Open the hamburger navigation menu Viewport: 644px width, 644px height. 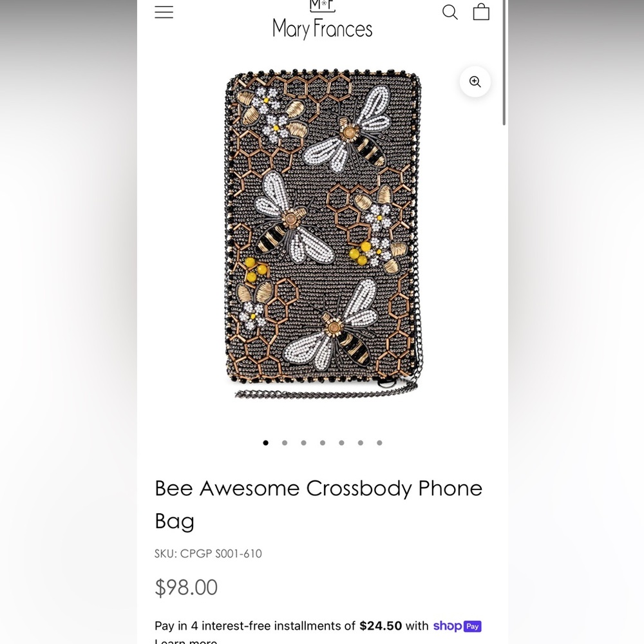(x=164, y=12)
